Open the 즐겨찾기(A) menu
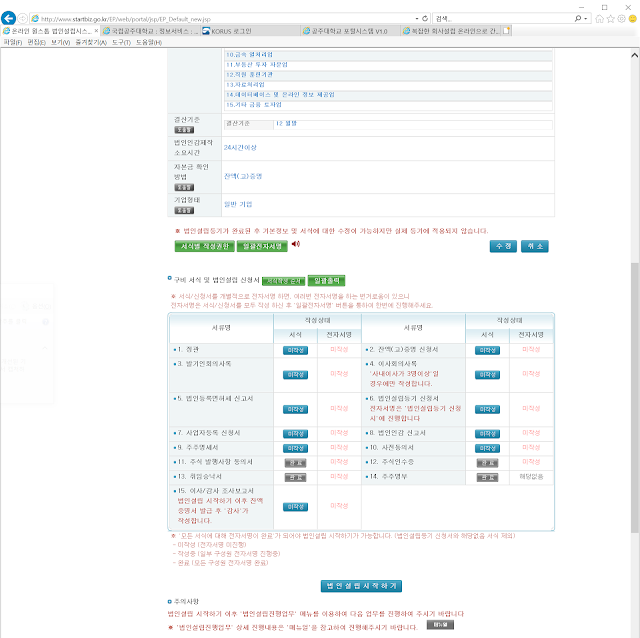The image size is (640, 638). [91, 42]
